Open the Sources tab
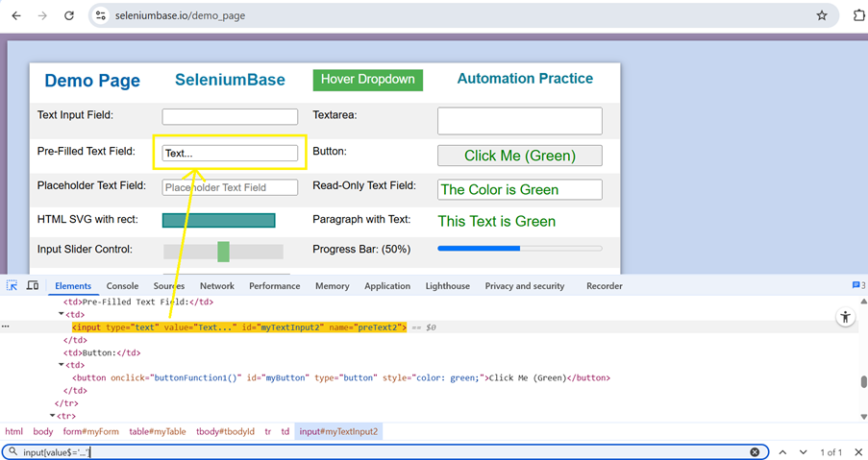 coord(169,286)
